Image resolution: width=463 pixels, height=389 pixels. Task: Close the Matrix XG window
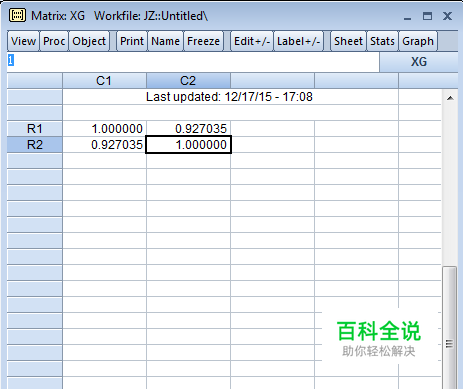coord(447,16)
